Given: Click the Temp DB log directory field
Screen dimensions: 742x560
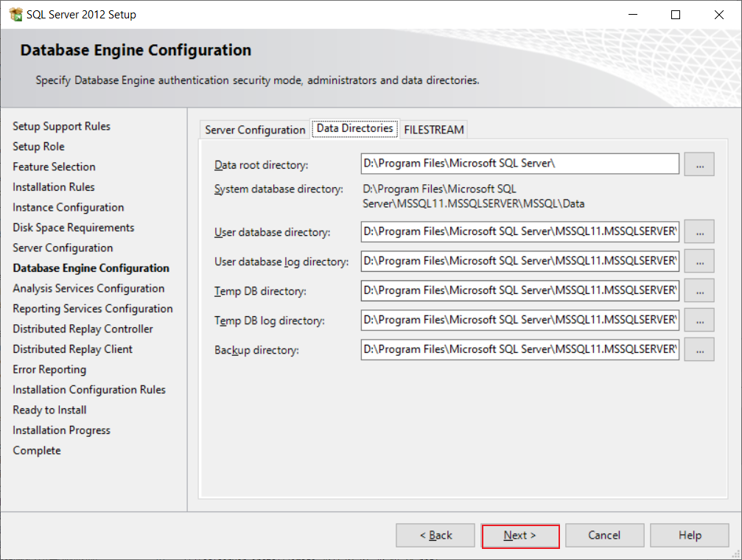Looking at the screenshot, I should pos(520,320).
